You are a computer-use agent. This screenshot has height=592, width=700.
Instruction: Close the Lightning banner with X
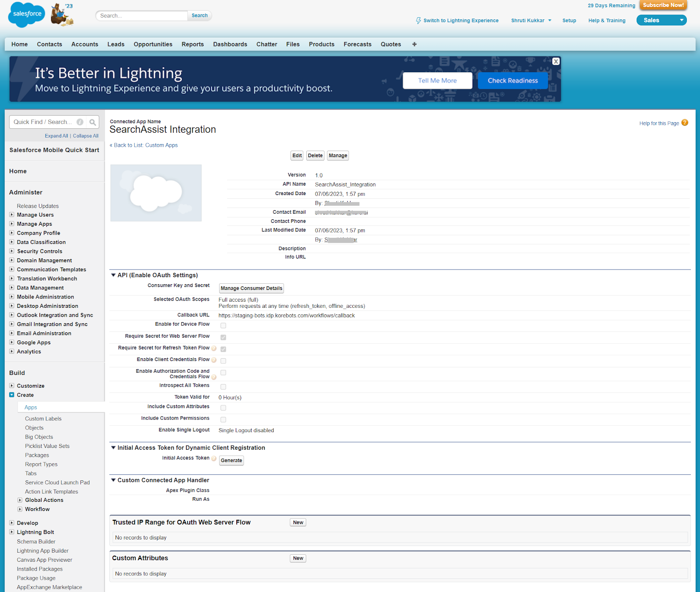(556, 61)
